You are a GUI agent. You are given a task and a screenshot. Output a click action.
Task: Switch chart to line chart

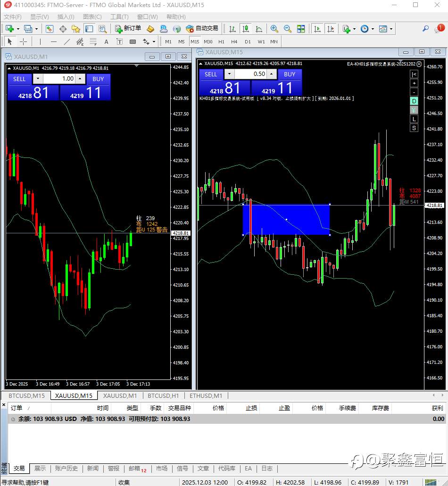pos(259,29)
